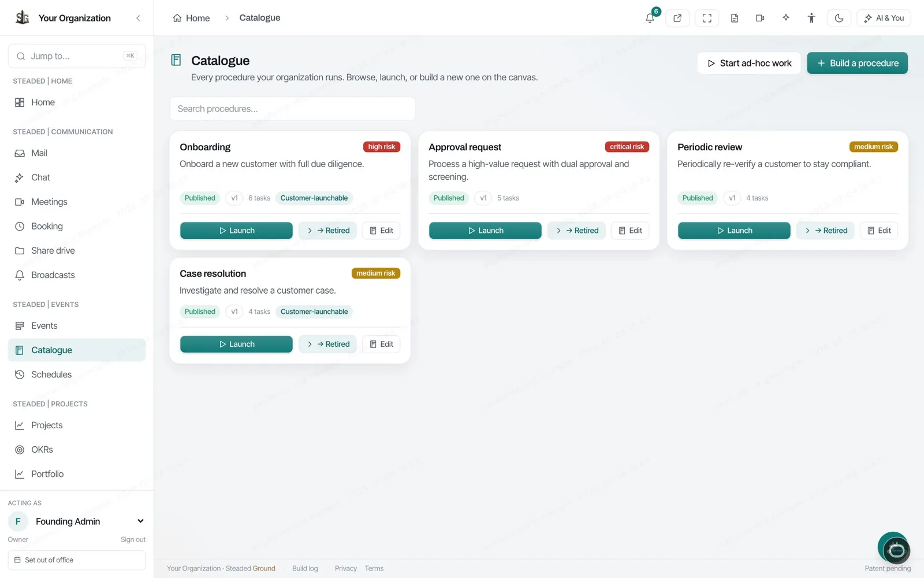The width and height of the screenshot is (924, 578).
Task: Launch the Case resolution procedure
Action: (236, 344)
